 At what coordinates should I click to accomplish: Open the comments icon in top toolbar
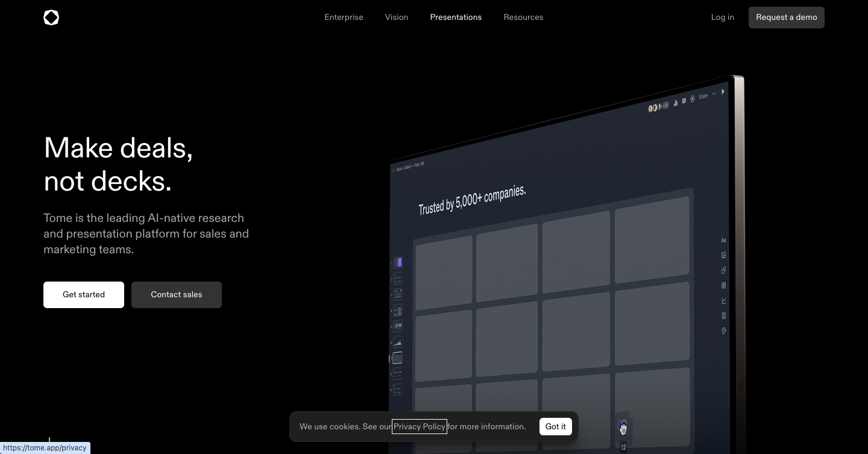point(684,101)
